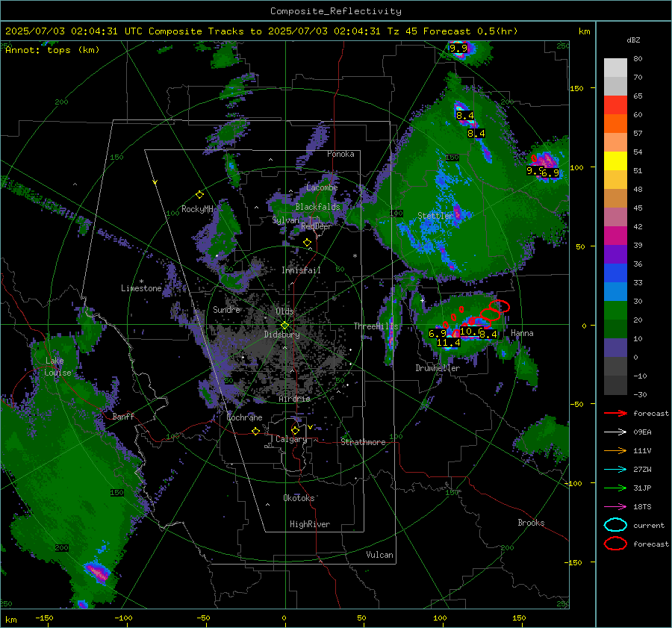The height and width of the screenshot is (628, 672).
Task: Click the 'Annot: tops (km)' label
Action: tap(53, 50)
